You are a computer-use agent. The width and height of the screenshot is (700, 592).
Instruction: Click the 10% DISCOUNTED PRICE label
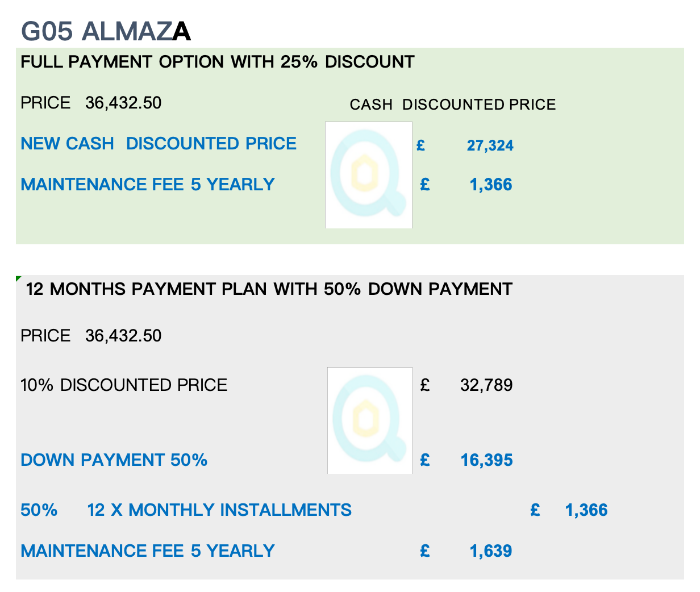click(124, 385)
